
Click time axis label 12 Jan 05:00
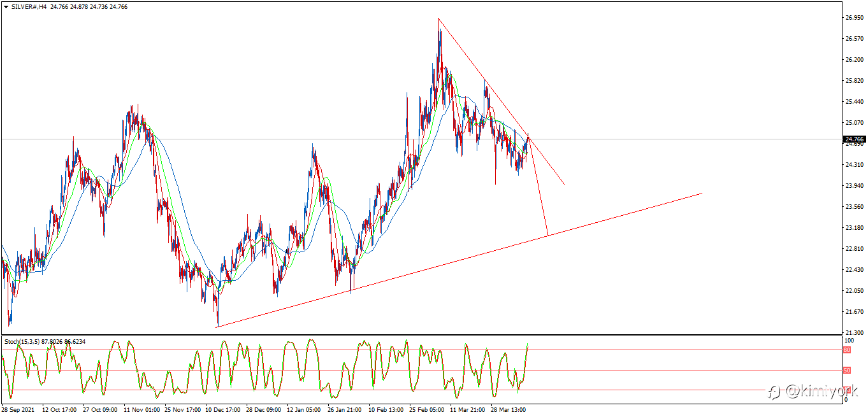[x=305, y=410]
